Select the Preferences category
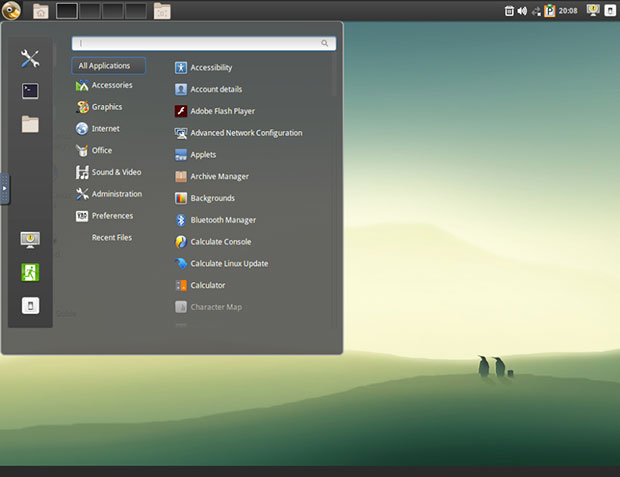 104,216
